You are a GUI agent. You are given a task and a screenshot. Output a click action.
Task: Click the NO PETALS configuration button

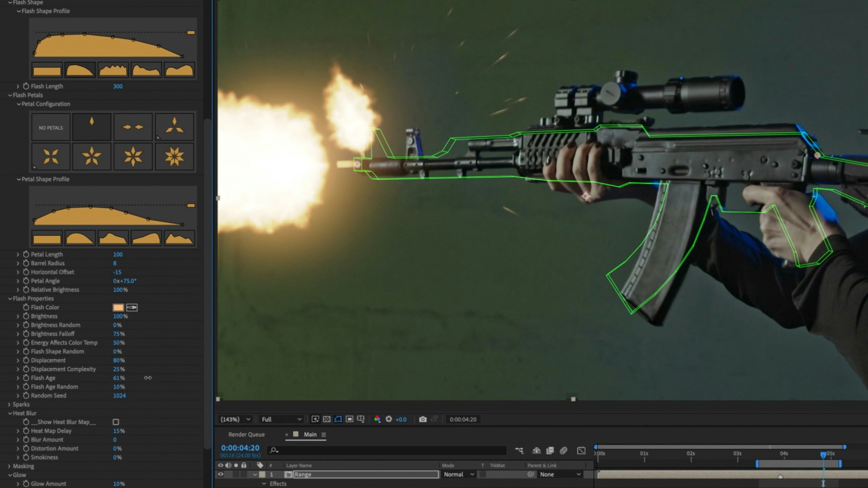[51, 127]
